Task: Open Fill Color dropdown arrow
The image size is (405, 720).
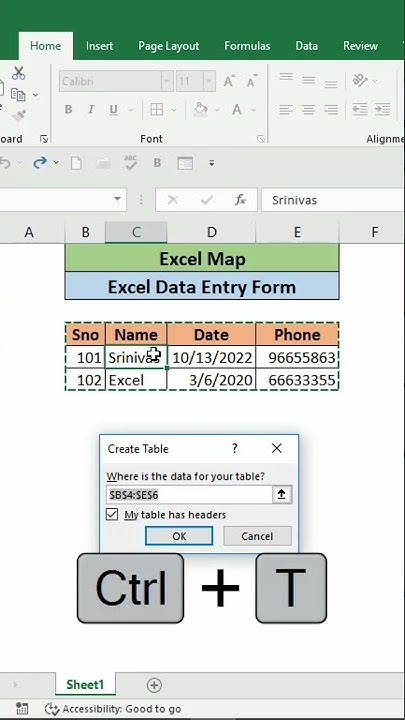Action: pyautogui.click(x=217, y=110)
